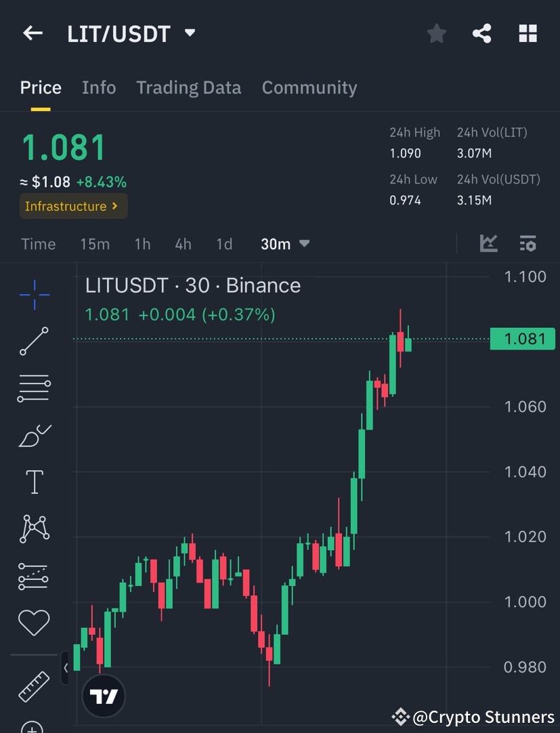Open the parallel lines drawing tool
The image size is (560, 733).
[34, 388]
